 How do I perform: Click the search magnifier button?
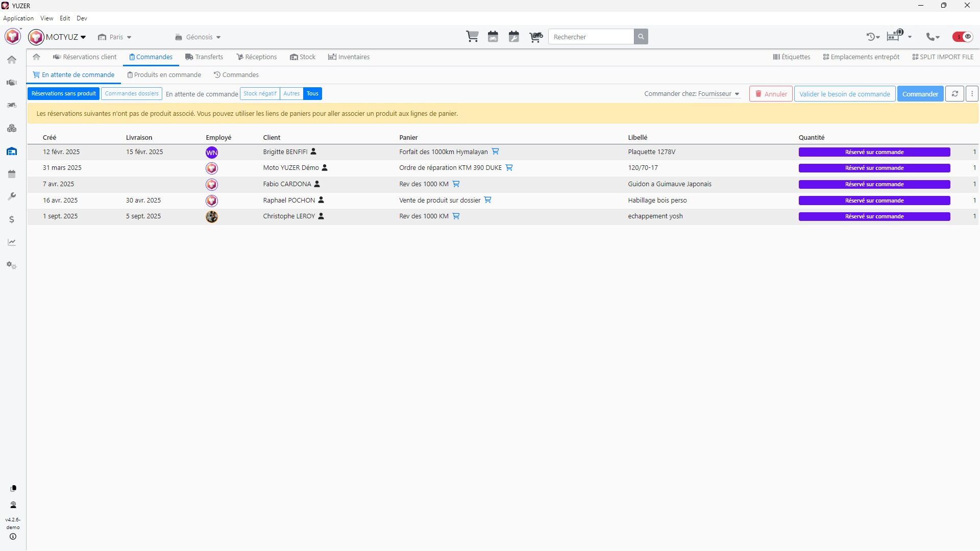641,37
